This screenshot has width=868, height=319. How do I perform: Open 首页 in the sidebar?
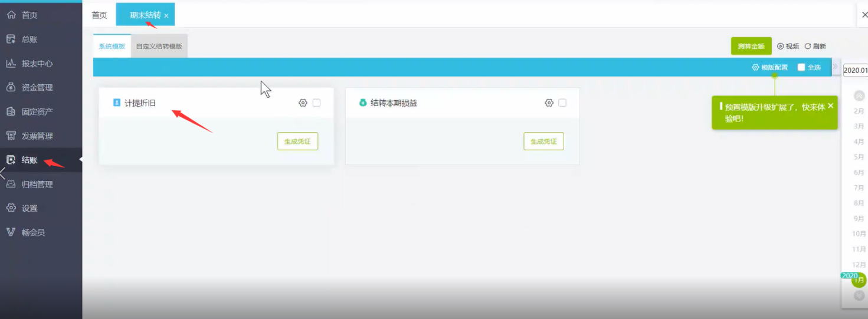click(41, 15)
